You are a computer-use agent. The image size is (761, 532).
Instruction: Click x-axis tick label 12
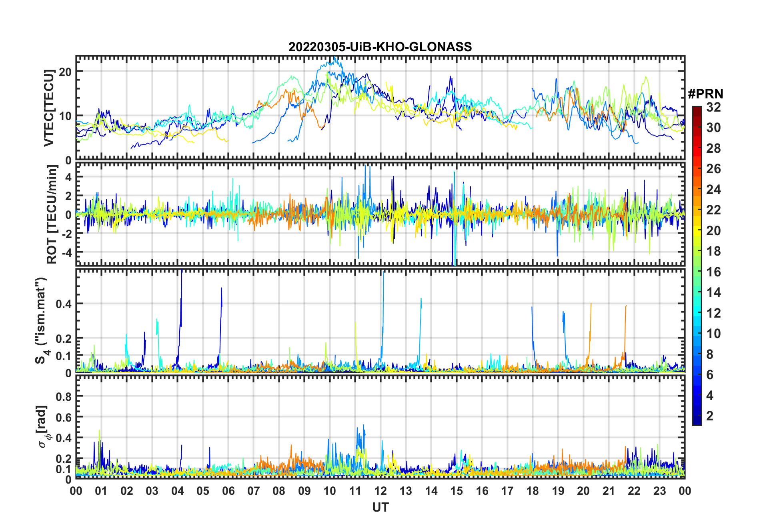click(x=380, y=491)
